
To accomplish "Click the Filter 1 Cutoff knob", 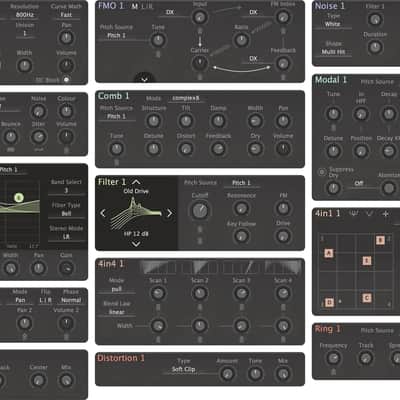I will (200, 211).
